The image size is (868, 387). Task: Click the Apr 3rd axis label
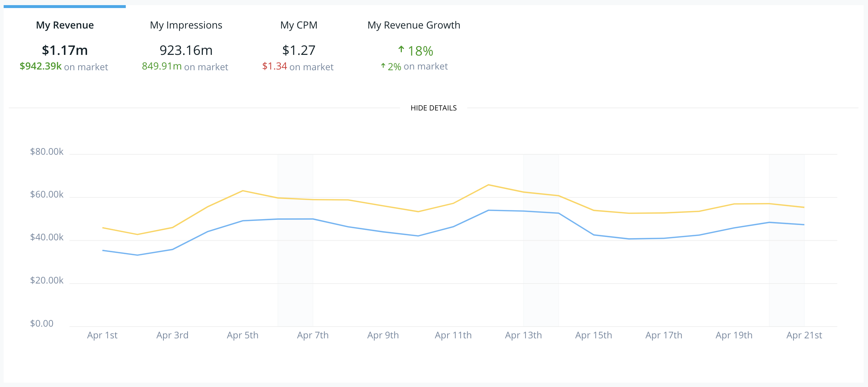pos(173,335)
